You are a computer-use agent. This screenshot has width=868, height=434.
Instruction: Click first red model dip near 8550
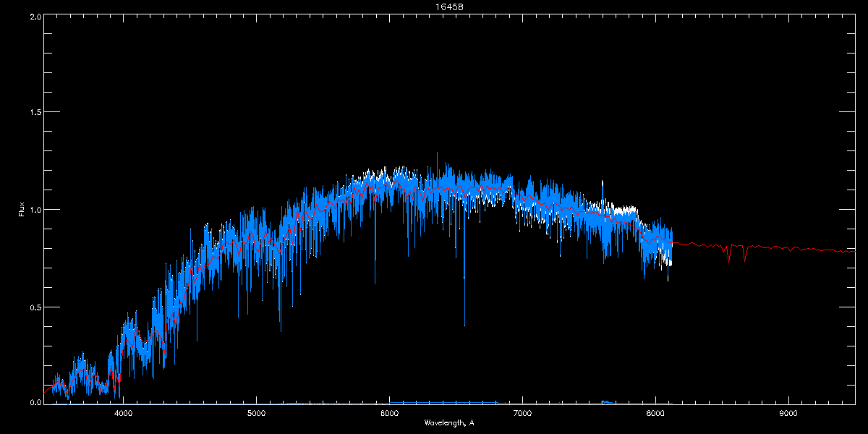(x=729, y=261)
